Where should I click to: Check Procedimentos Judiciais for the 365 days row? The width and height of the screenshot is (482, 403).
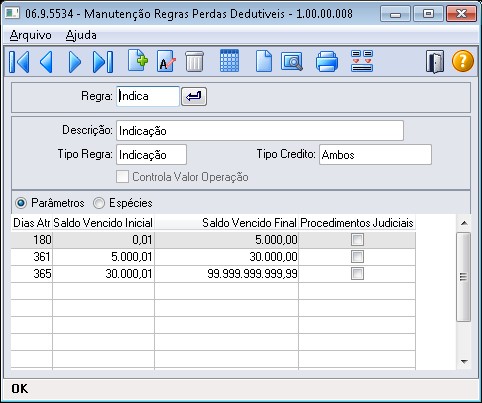click(357, 274)
